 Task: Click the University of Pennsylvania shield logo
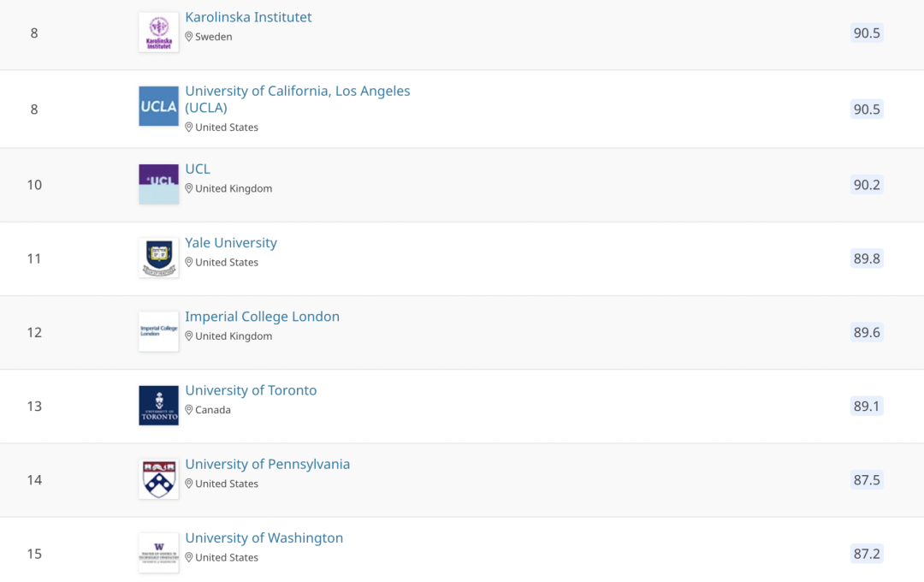point(158,478)
